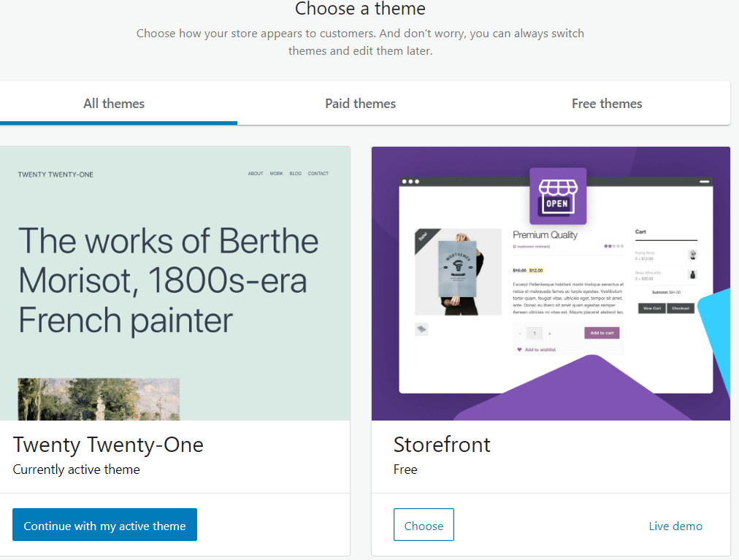The image size is (739, 560).
Task: Click the white dash icon in the mockup title bar
Action: pos(705,181)
